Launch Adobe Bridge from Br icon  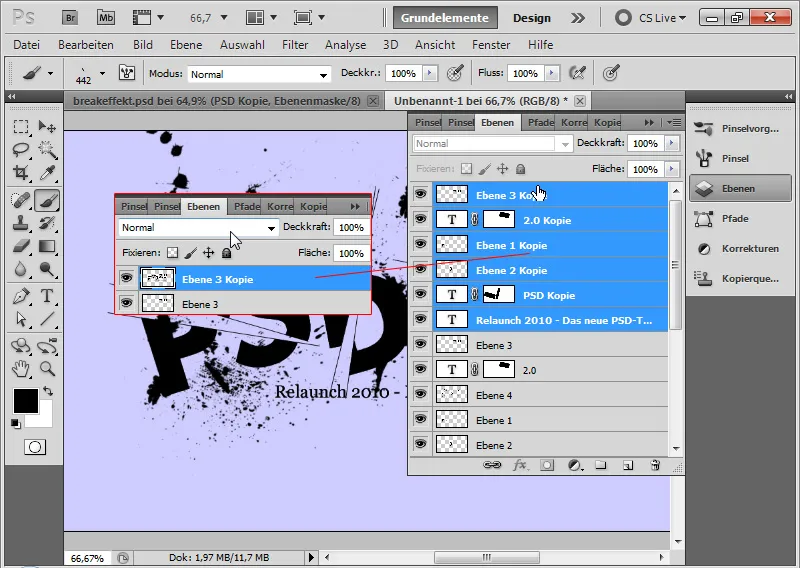70,18
